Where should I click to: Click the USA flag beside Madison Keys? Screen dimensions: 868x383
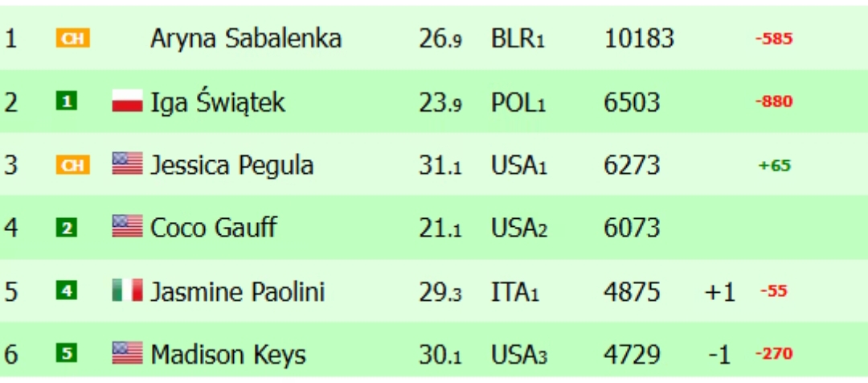pos(127,353)
